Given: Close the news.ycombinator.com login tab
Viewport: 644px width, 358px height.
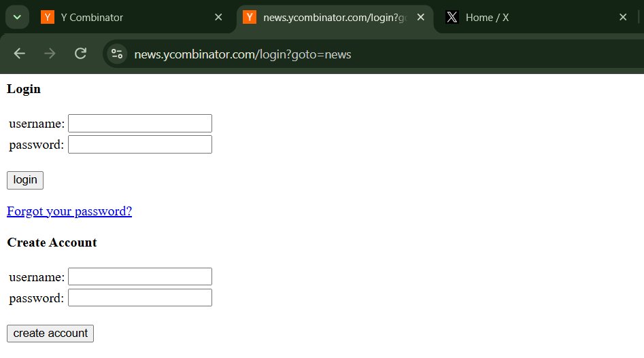Looking at the screenshot, I should (420, 17).
